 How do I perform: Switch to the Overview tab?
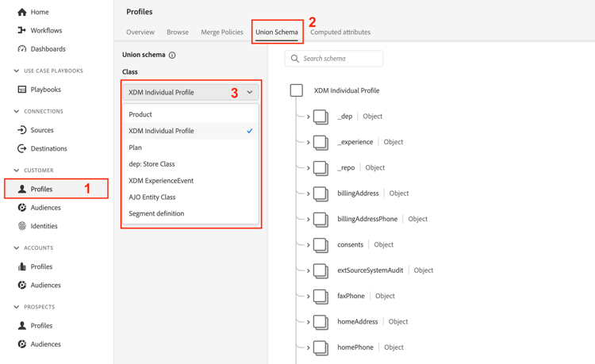coord(140,33)
